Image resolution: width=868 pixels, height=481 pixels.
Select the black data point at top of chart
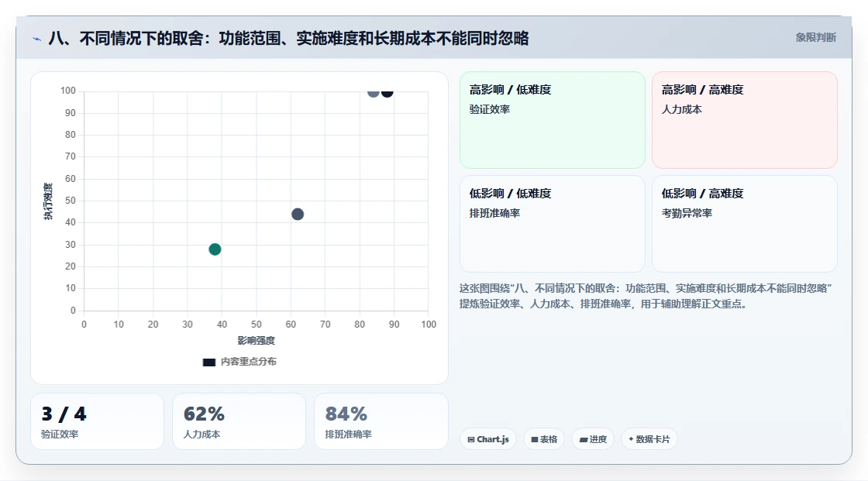tap(387, 92)
